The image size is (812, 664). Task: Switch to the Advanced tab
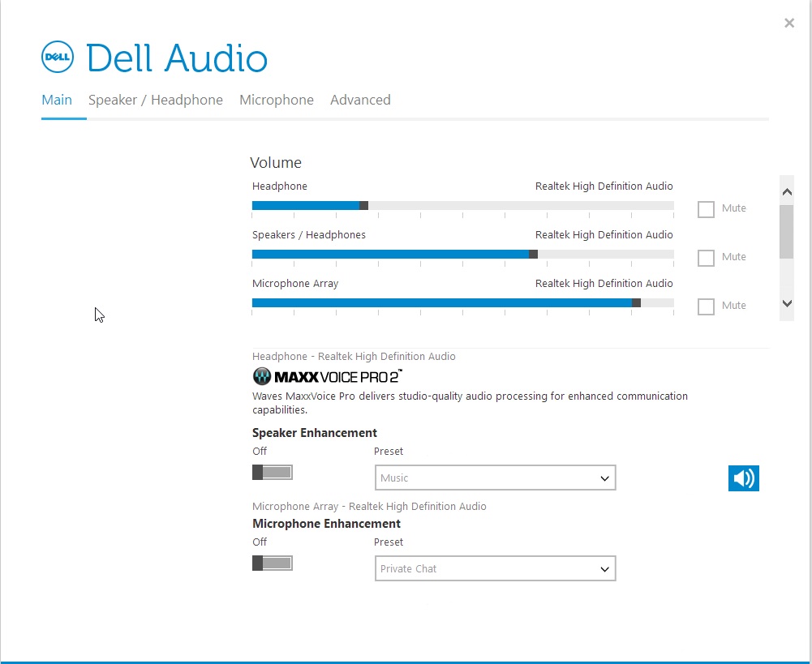360,100
